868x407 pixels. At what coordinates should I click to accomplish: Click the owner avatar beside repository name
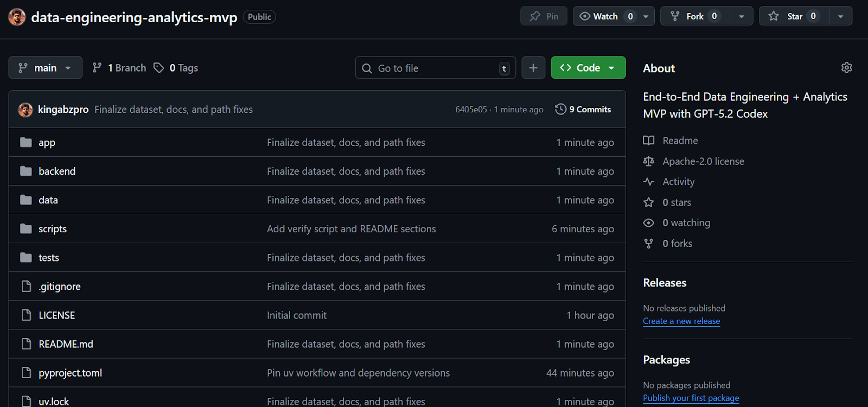click(17, 17)
